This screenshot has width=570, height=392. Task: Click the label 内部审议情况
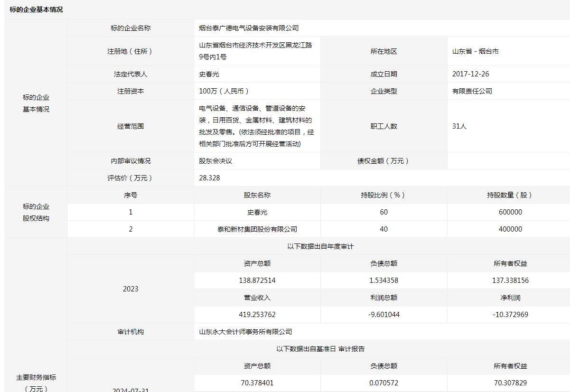[131, 161]
